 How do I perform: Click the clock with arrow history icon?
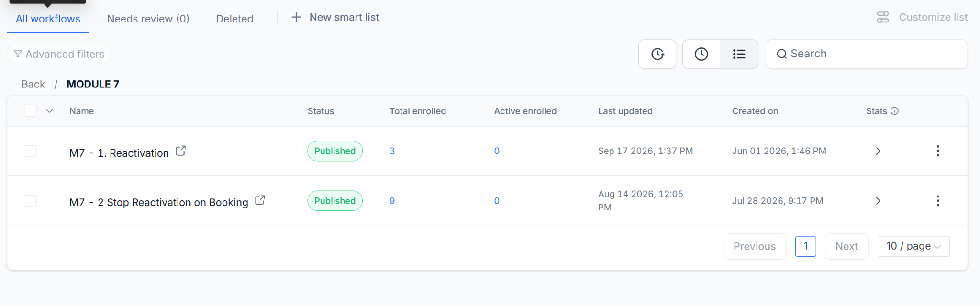(x=657, y=54)
